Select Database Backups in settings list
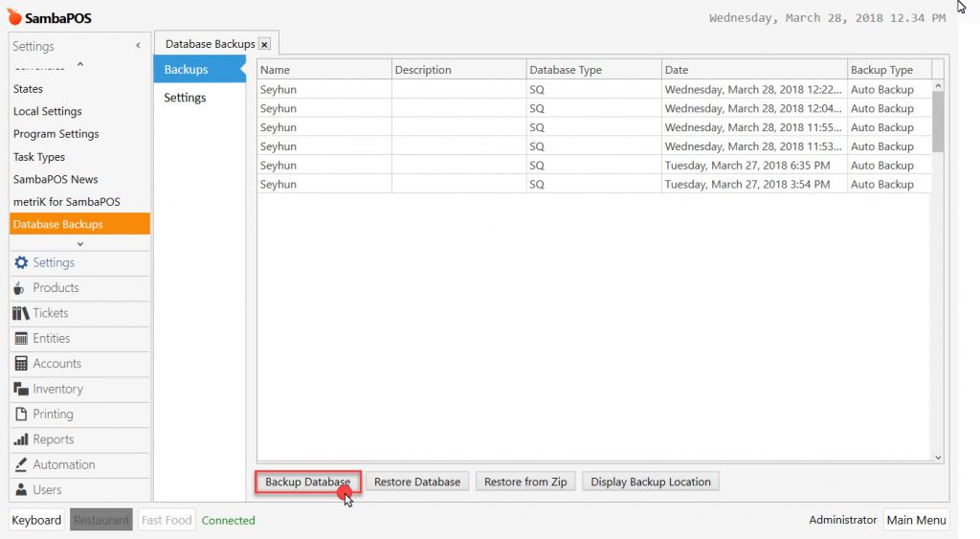The image size is (980, 539). point(80,224)
